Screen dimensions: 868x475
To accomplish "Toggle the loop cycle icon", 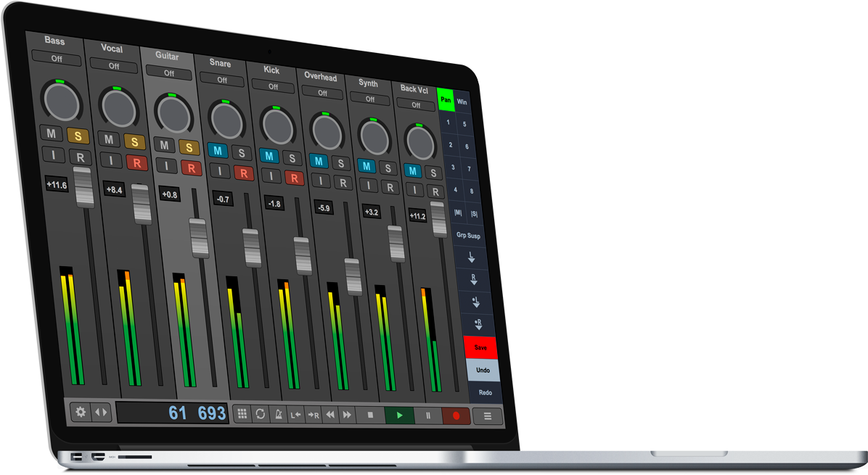I will [260, 414].
